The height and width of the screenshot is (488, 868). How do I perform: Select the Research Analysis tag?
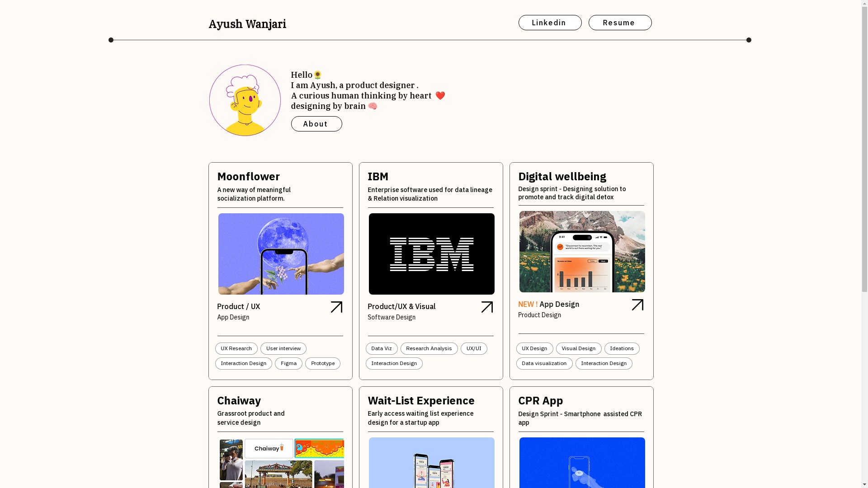(429, 348)
